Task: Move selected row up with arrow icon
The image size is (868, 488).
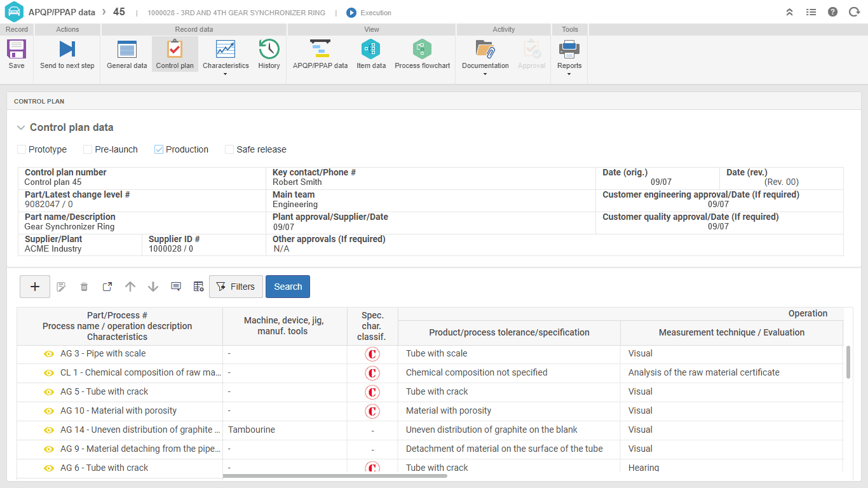Action: click(x=130, y=286)
